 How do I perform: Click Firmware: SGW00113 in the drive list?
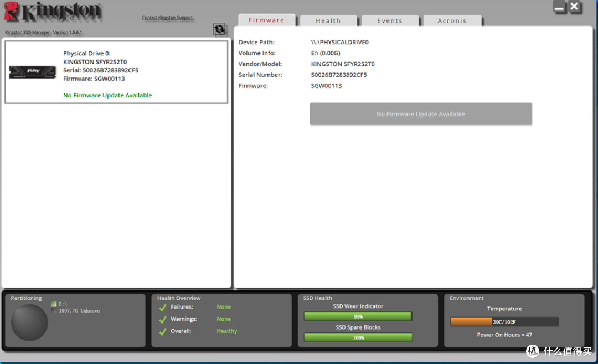tap(94, 79)
